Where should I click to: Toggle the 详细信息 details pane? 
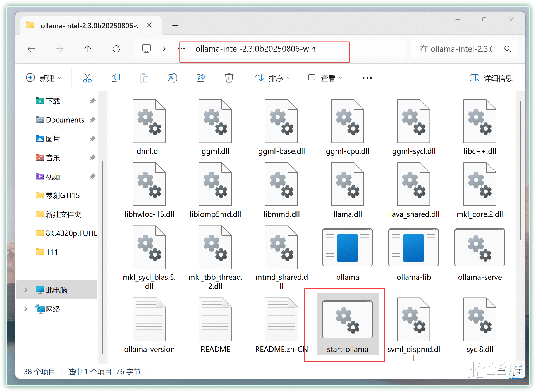click(x=491, y=78)
